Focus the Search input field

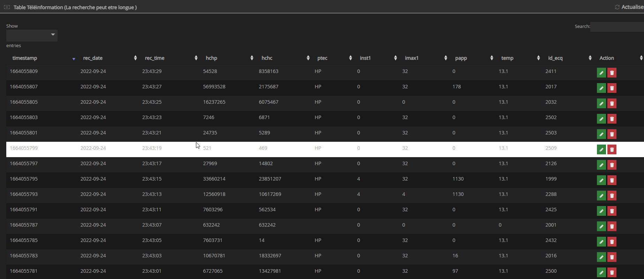tap(617, 27)
